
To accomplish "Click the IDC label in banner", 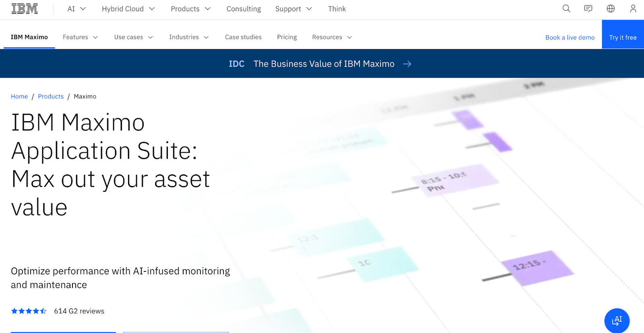I will 237,64.
